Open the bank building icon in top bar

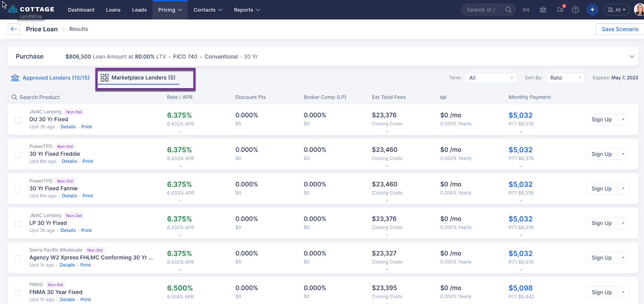point(543,10)
